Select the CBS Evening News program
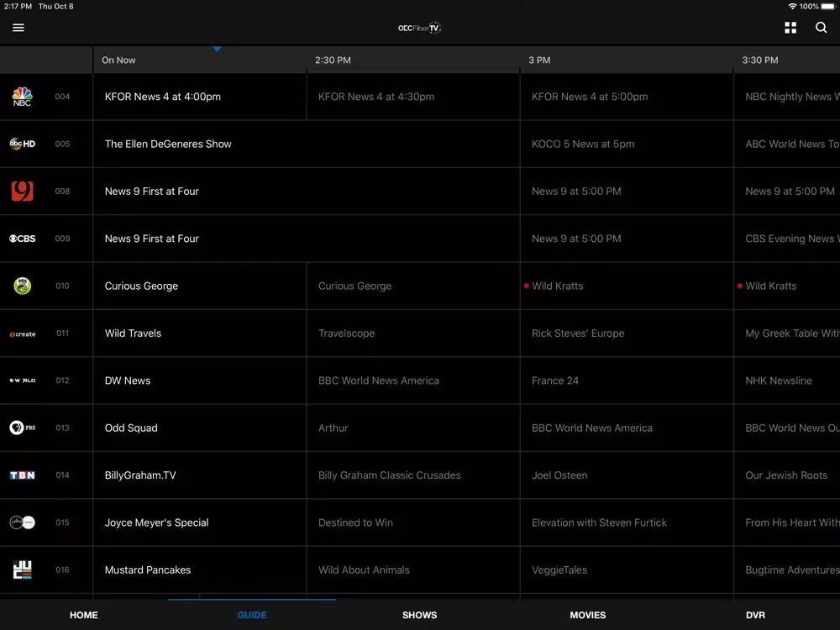Screen dimensions: 840x630 tap(787, 239)
